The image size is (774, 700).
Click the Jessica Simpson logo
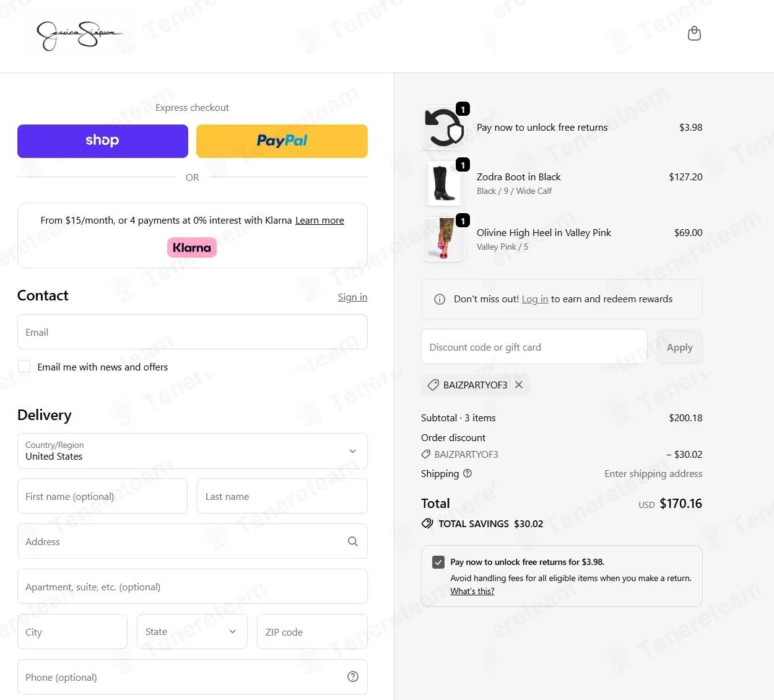click(79, 35)
